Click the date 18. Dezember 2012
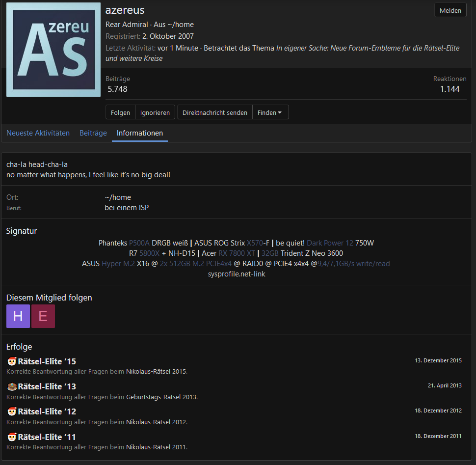This screenshot has width=476, height=465. (438, 410)
